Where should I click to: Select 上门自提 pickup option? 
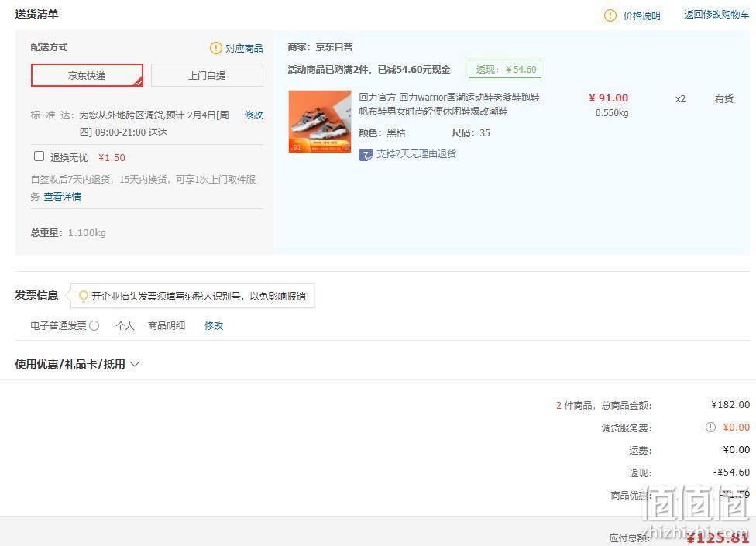[x=207, y=75]
